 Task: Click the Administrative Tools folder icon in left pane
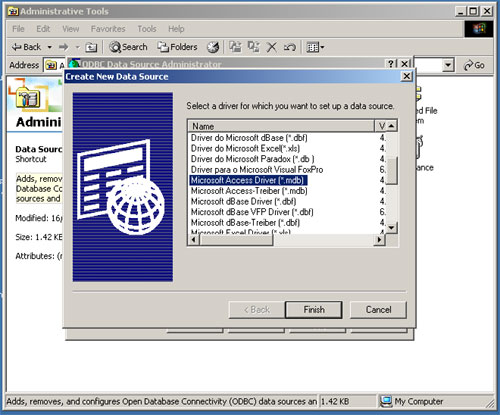pyautogui.click(x=28, y=98)
